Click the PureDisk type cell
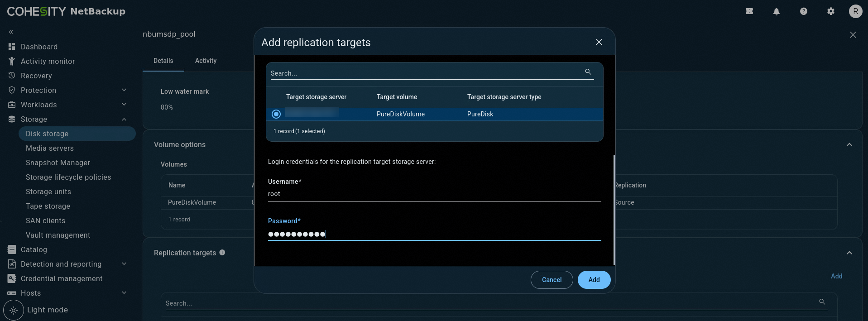 480,114
